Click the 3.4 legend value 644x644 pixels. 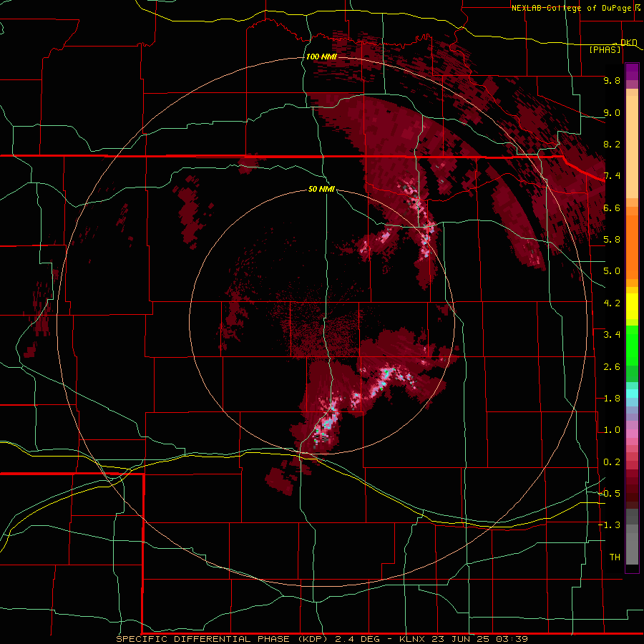612,335
